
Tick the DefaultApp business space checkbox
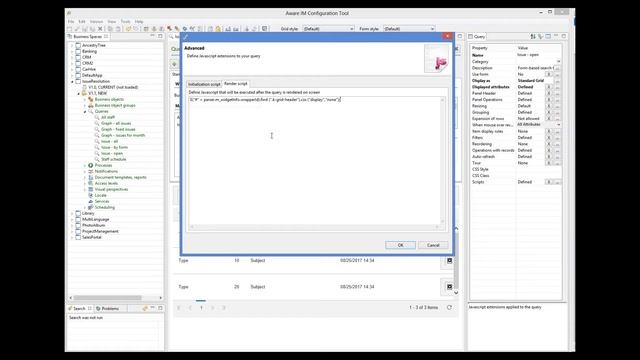pos(78,75)
